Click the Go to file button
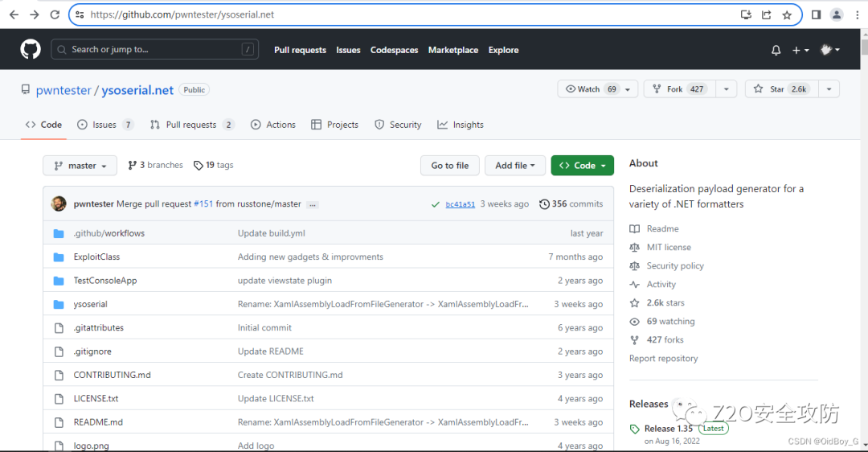Screen dimensions: 868x452 pyautogui.click(x=450, y=166)
